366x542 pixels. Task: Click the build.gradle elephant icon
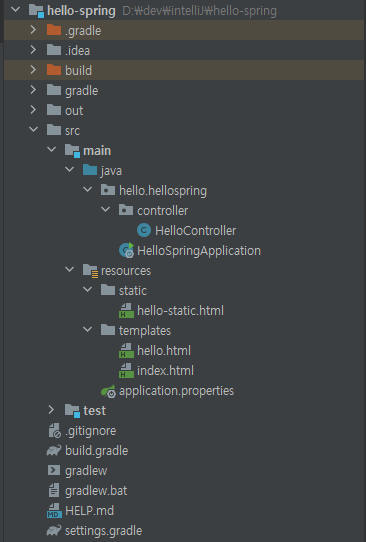pyautogui.click(x=54, y=451)
